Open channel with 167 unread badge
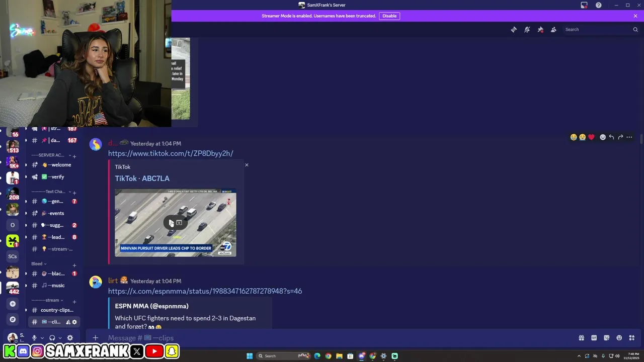Screen dimensions: 644x362 pos(54,141)
